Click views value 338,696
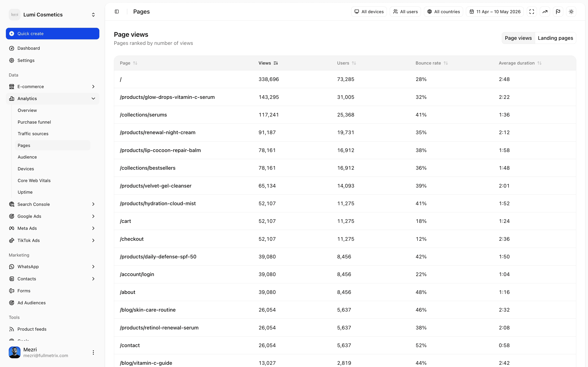This screenshot has width=588, height=367. (268, 79)
